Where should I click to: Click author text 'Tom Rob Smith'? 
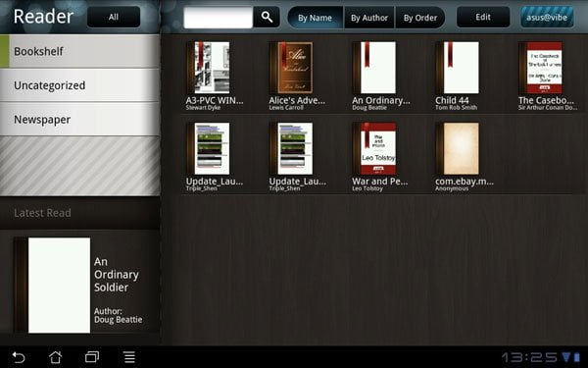coord(456,108)
